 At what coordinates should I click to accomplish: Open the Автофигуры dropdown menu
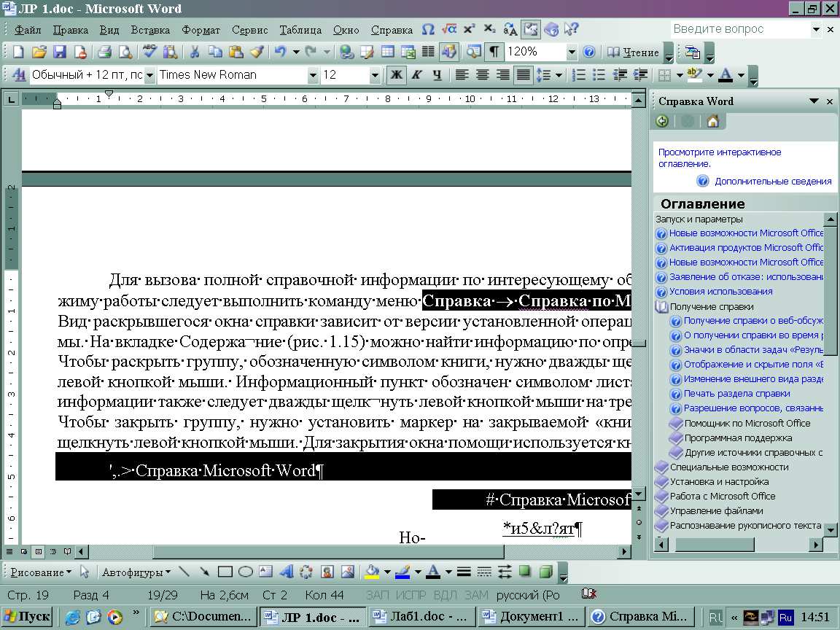[136, 572]
